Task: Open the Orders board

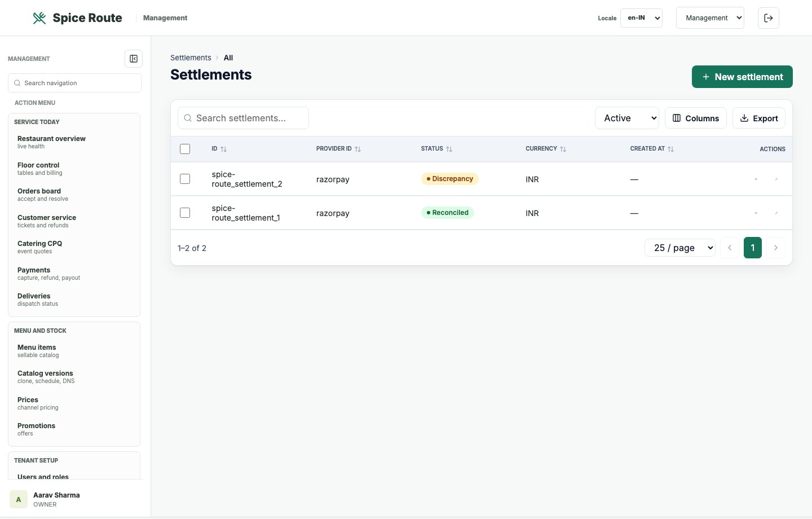Action: 74,195
